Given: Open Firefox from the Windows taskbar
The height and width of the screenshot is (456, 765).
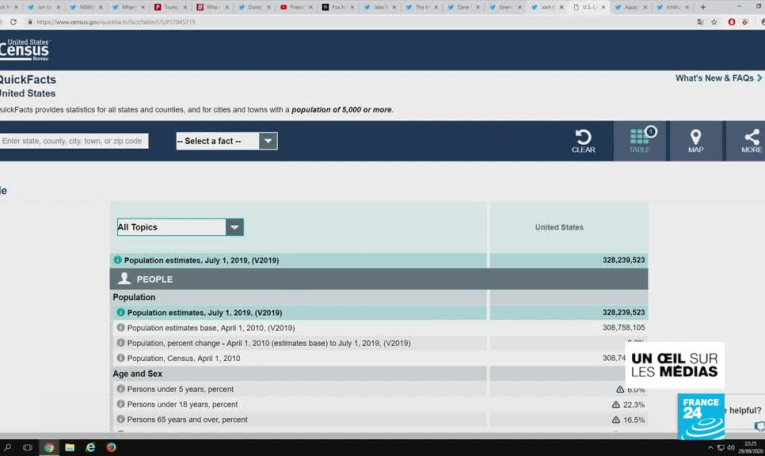Looking at the screenshot, I should click(x=111, y=448).
